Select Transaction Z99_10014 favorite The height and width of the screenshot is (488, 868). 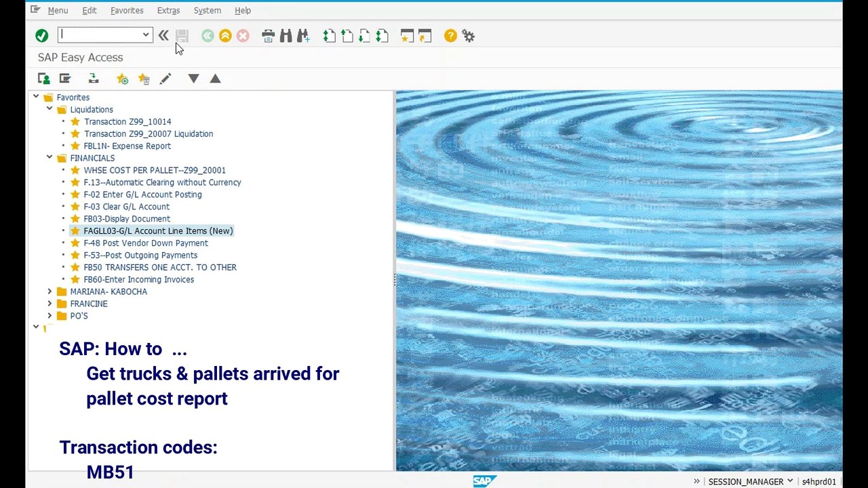click(x=127, y=121)
